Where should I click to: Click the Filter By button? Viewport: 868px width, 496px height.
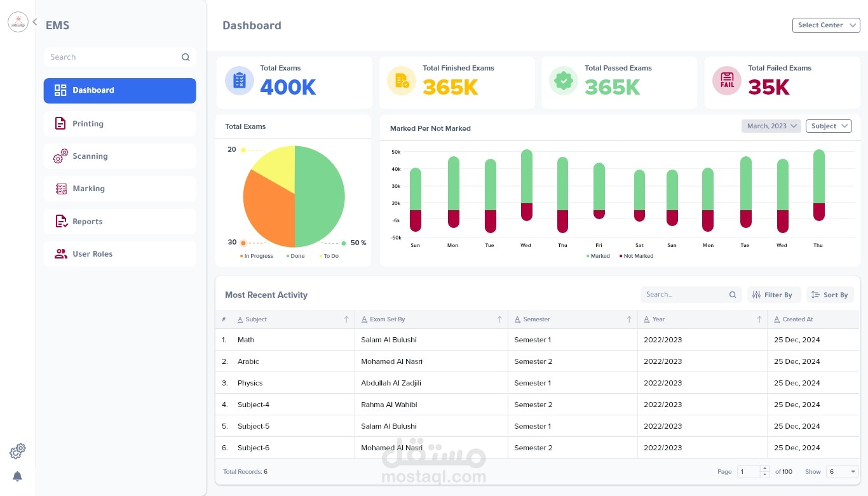[774, 295]
